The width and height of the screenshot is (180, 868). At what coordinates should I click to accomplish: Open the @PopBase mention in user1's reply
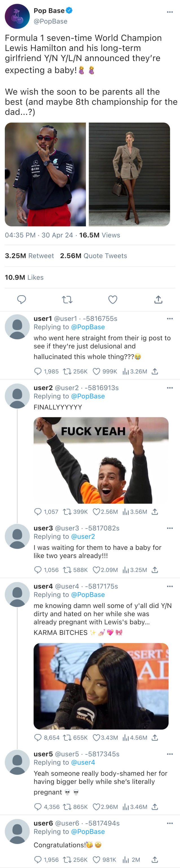(88, 327)
